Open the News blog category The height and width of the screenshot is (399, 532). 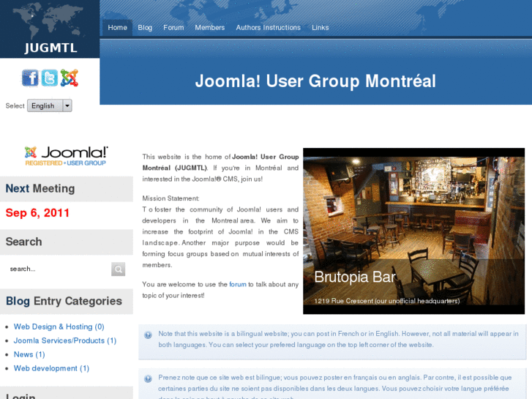pos(29,354)
